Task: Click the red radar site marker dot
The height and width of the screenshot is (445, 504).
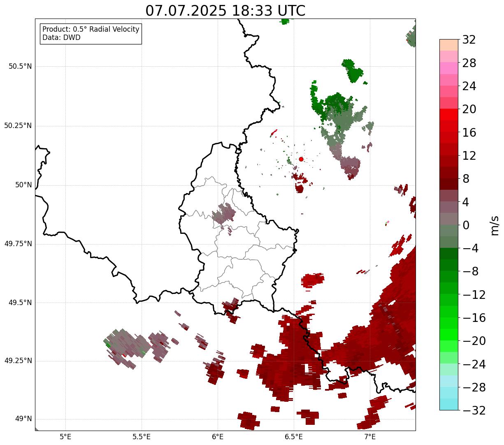Action: [x=301, y=159]
